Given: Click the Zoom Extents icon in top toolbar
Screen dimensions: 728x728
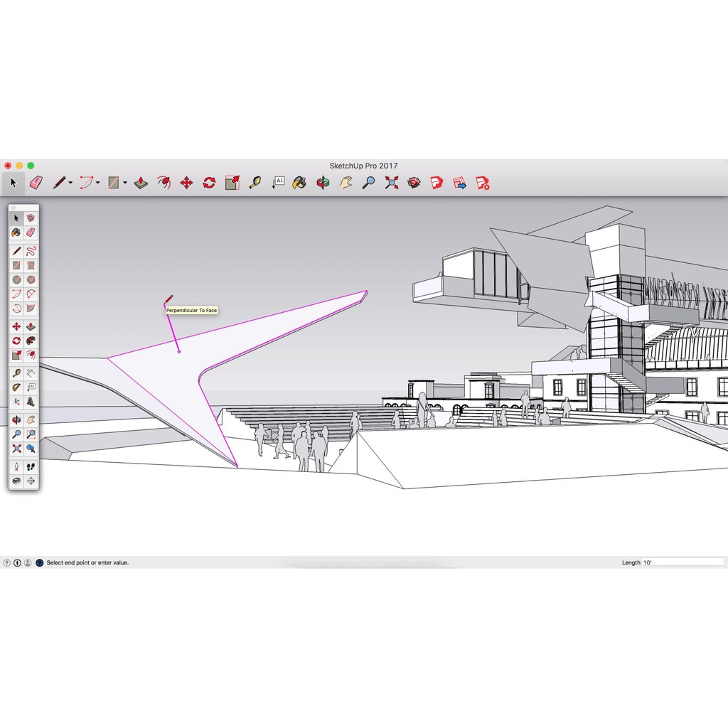Looking at the screenshot, I should click(391, 183).
